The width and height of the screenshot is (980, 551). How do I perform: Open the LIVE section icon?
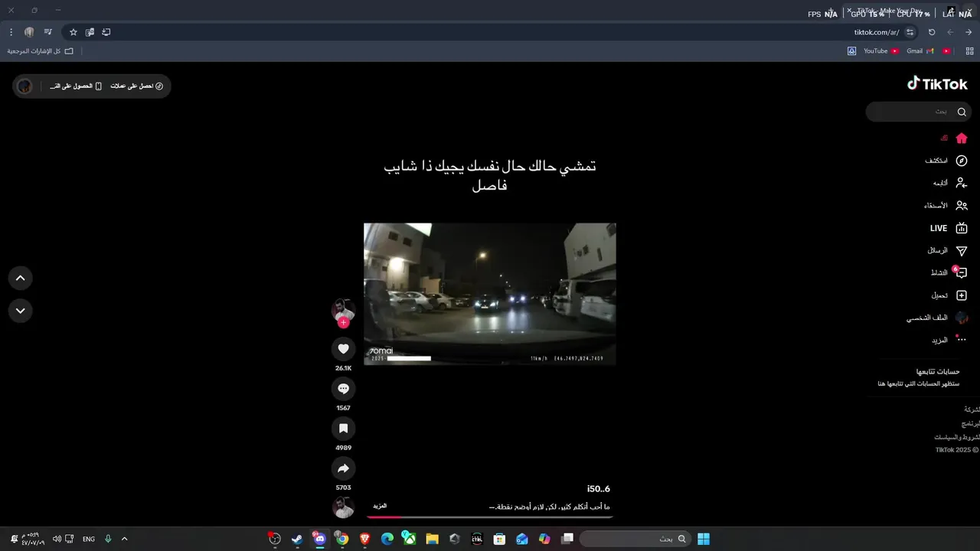962,228
